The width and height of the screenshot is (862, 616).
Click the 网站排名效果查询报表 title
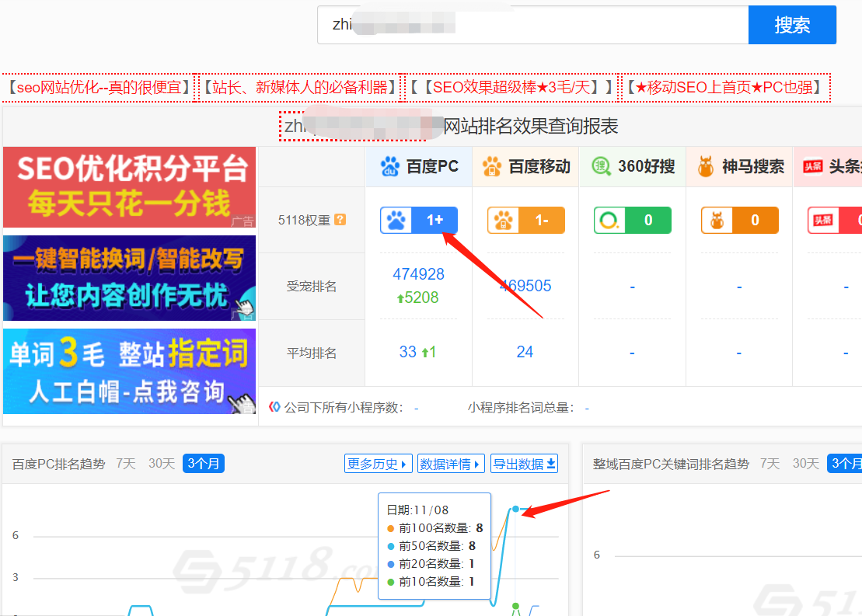click(531, 127)
